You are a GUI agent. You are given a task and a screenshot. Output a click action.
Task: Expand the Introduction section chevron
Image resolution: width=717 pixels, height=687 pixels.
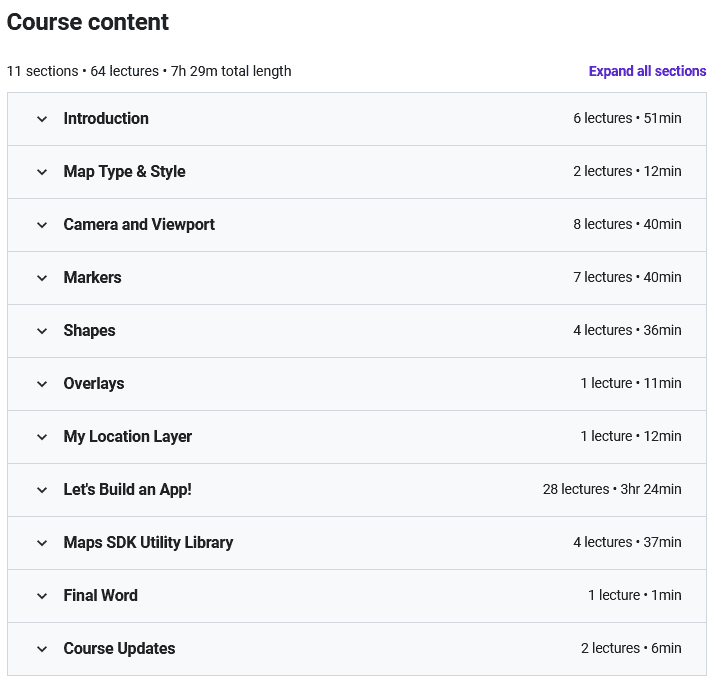42,119
